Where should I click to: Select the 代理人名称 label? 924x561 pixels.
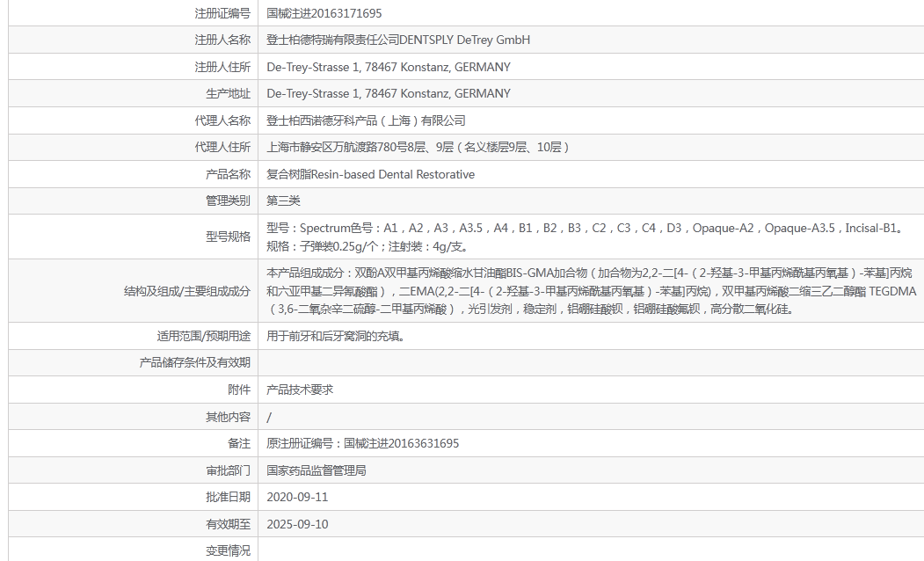tap(222, 120)
